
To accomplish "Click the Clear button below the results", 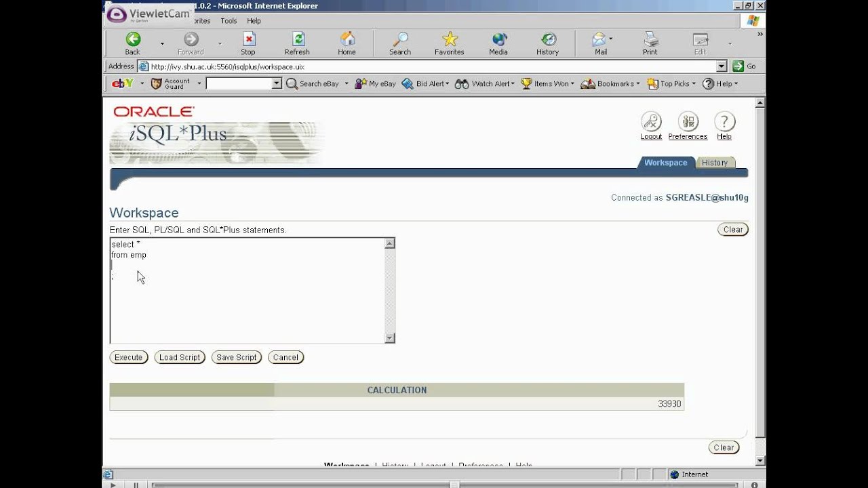I will (x=724, y=447).
